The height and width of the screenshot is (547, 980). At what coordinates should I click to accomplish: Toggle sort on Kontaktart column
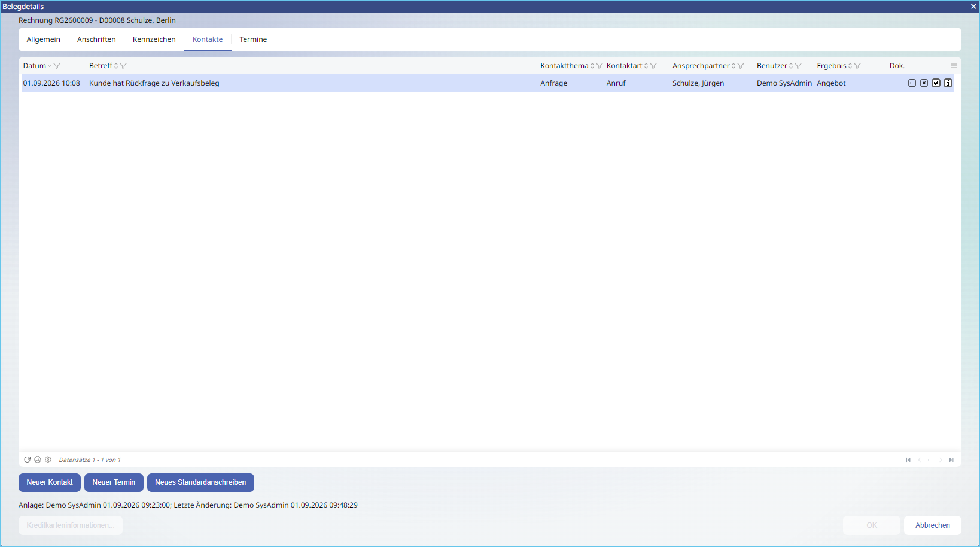tap(646, 66)
